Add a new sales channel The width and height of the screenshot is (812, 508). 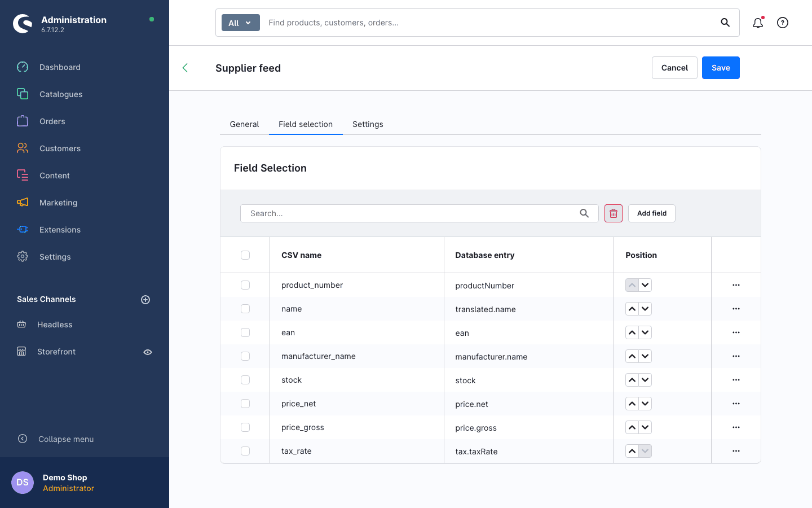[x=145, y=300]
